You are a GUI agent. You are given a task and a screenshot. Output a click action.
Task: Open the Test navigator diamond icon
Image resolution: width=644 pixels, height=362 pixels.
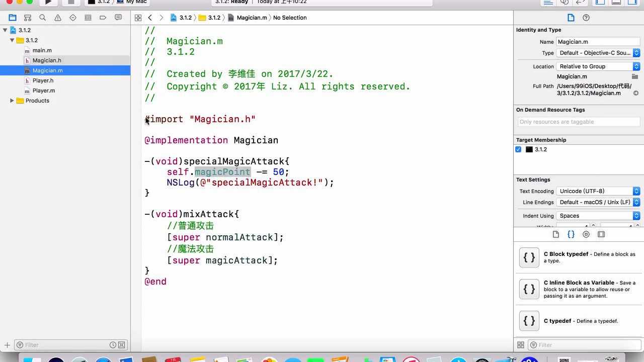(x=73, y=18)
